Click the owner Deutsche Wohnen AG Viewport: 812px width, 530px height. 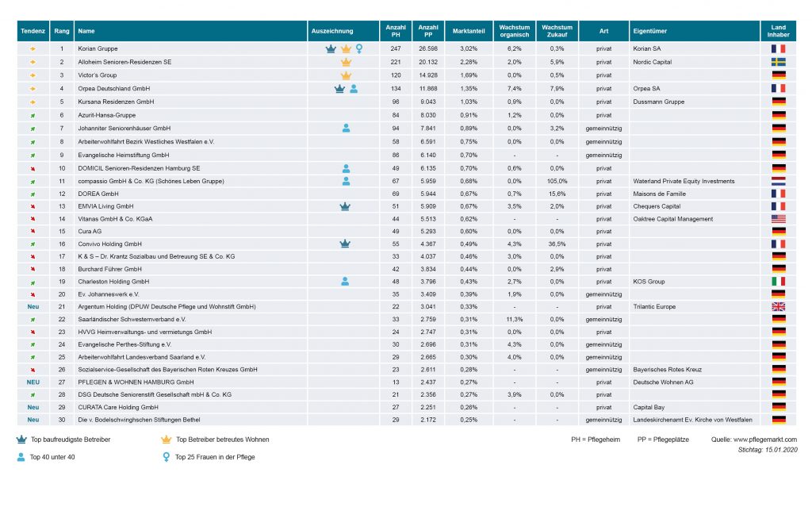[664, 382]
